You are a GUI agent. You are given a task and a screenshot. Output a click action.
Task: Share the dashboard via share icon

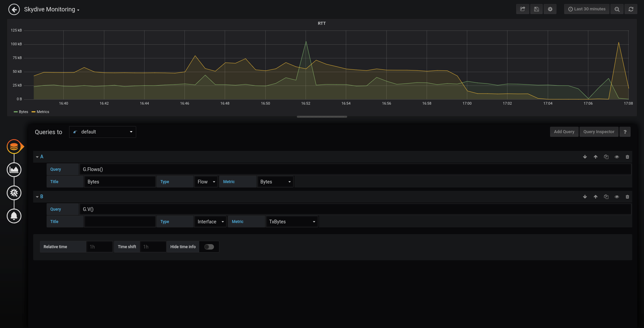(x=523, y=9)
